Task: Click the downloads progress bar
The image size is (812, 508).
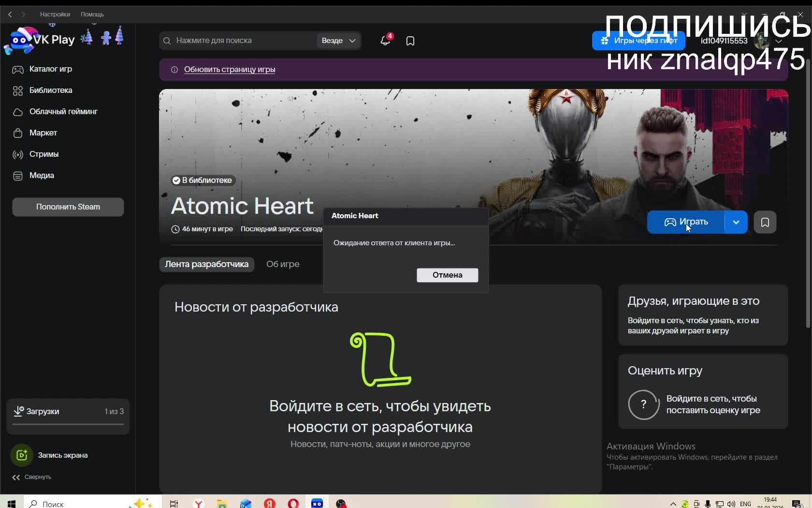Action: coord(68,424)
